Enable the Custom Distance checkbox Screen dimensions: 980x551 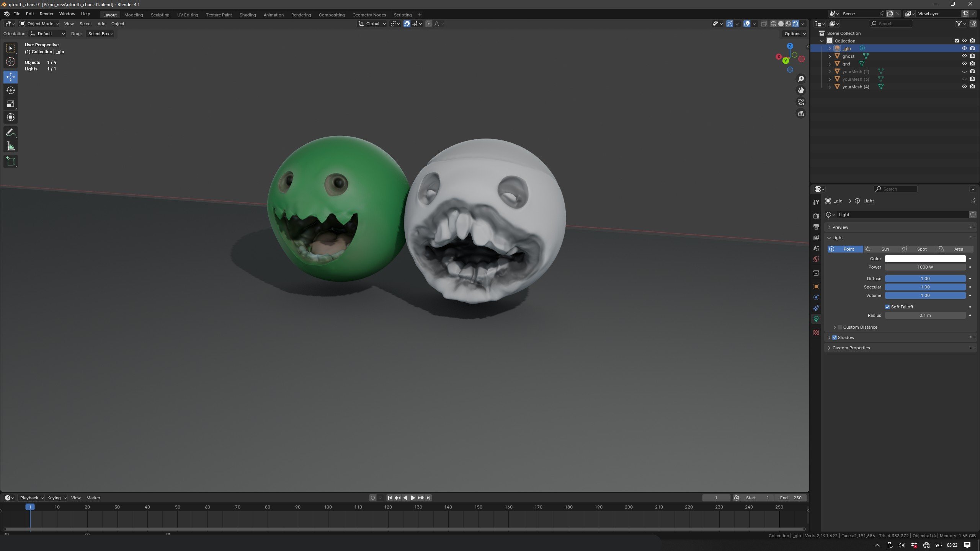tap(840, 327)
